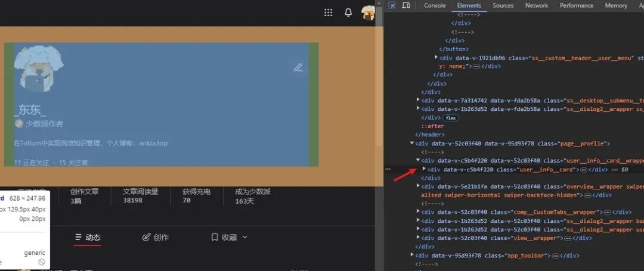Select the 收藏 tab on profile page
644x271 pixels.
[224, 238]
